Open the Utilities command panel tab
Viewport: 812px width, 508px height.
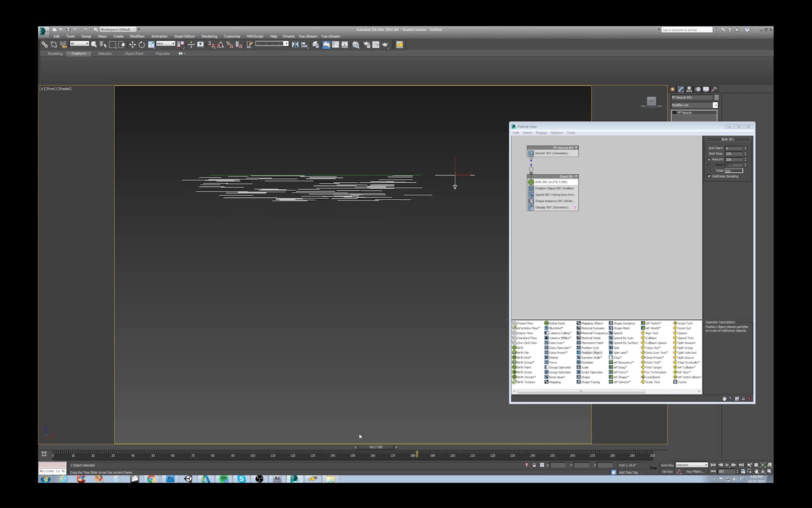click(x=715, y=89)
